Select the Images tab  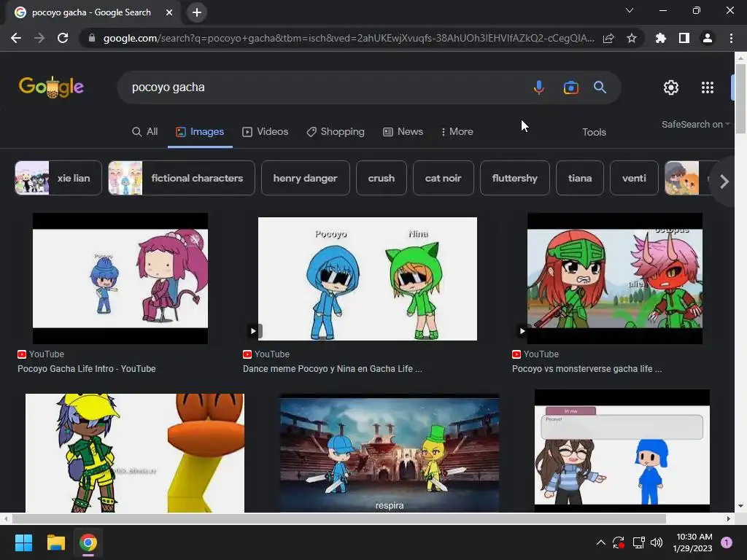coord(200,132)
